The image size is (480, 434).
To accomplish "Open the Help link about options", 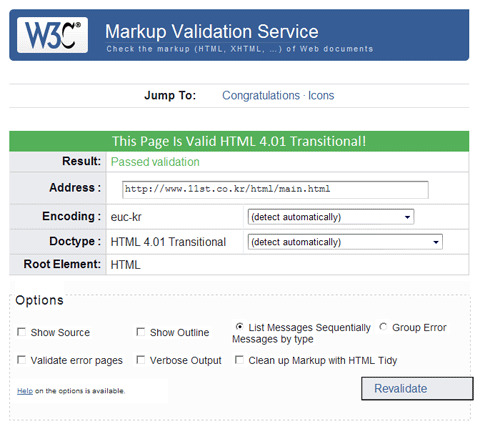I will (25, 391).
